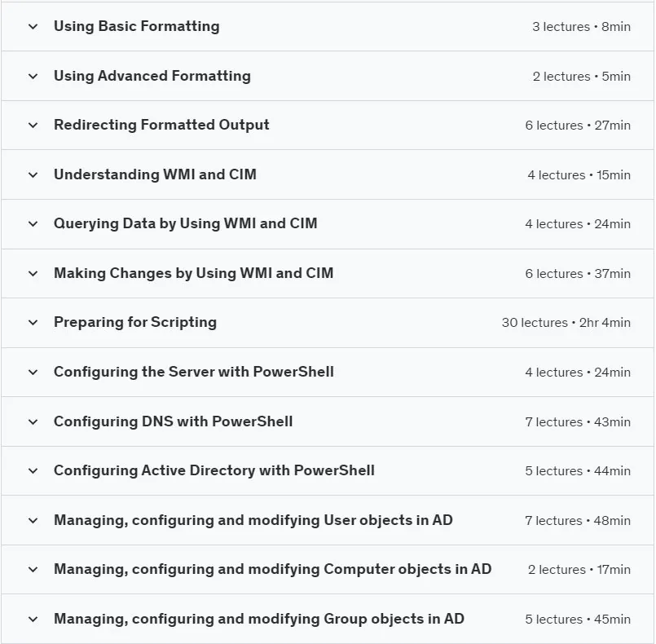Click the 3 lectures 8min duration text
The height and width of the screenshot is (644, 656).
coord(581,27)
